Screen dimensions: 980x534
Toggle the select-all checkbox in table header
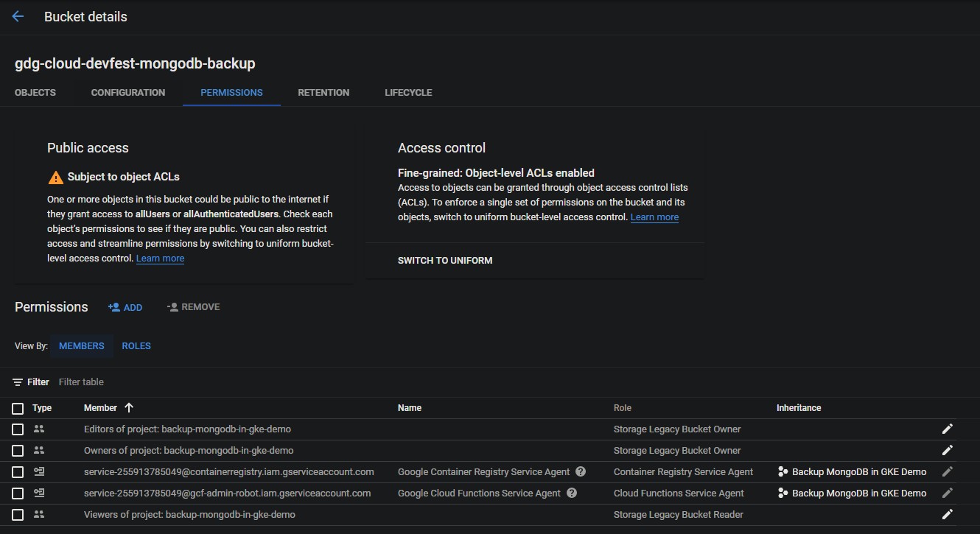point(18,408)
